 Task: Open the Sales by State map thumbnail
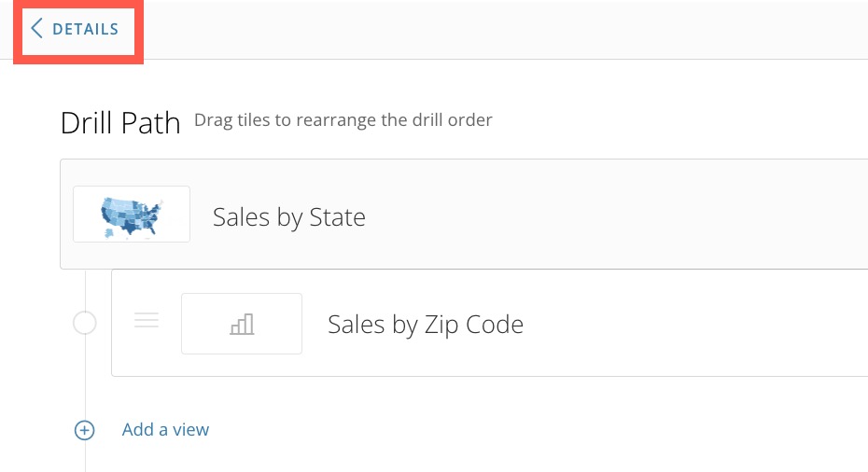[x=132, y=215]
